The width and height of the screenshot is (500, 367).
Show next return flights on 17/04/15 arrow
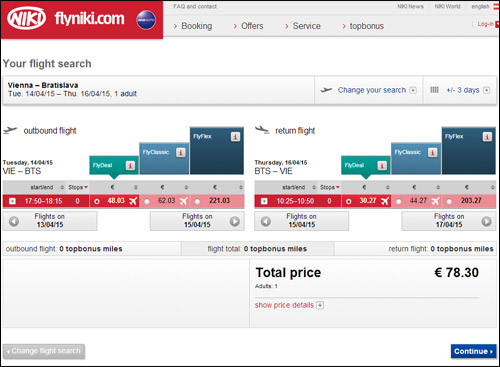coord(487,221)
